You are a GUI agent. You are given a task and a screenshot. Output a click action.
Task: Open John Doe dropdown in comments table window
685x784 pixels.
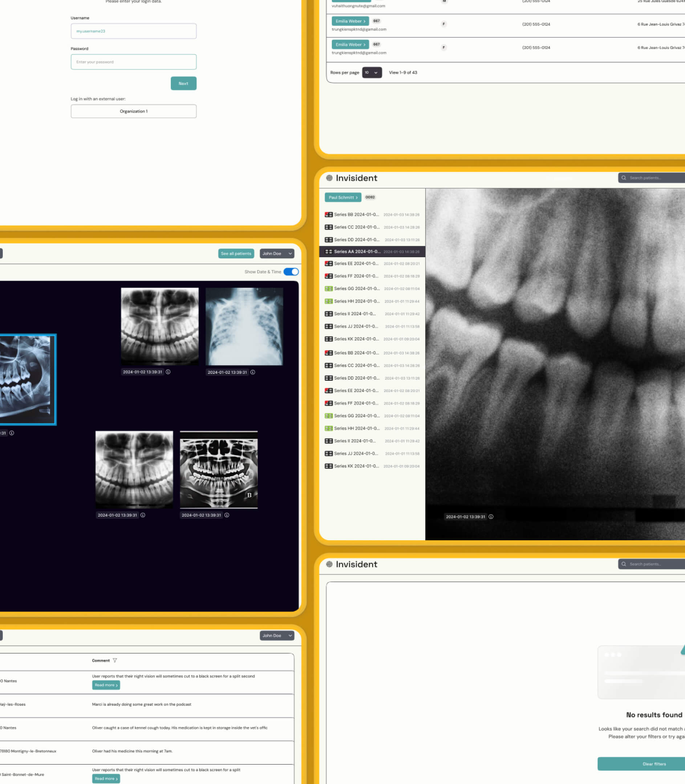[277, 636]
